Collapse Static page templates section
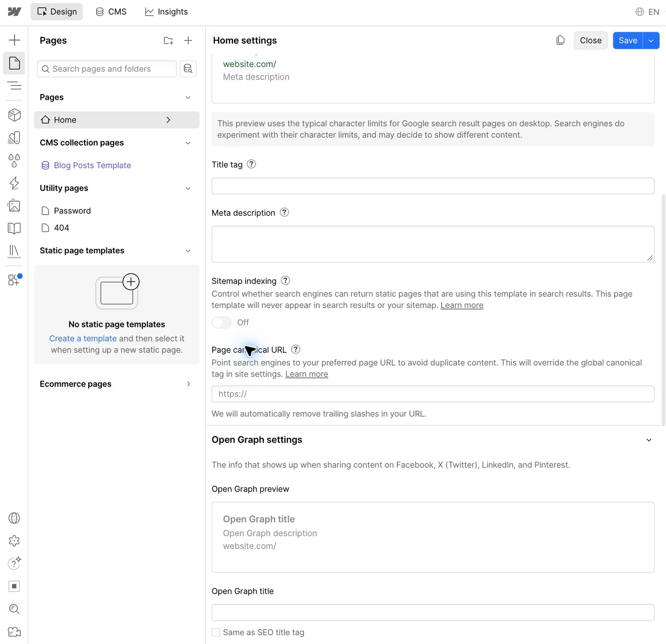Screen dimensions: 666x644 click(x=188, y=251)
